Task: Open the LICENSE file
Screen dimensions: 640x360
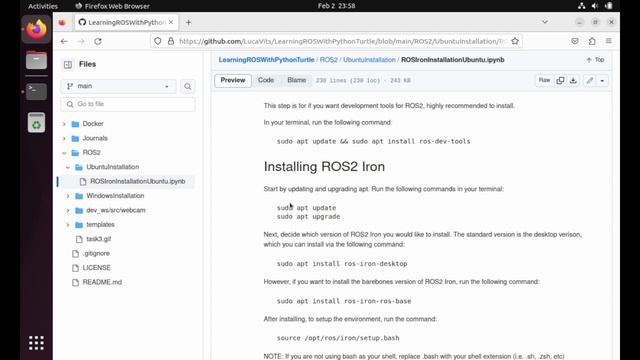Action: click(96, 268)
